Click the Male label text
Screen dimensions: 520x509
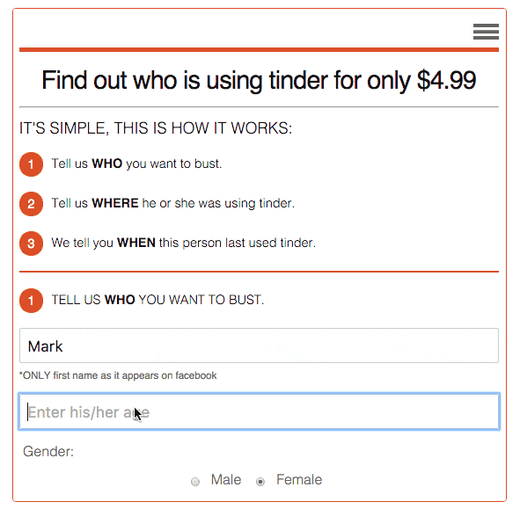pyautogui.click(x=226, y=480)
